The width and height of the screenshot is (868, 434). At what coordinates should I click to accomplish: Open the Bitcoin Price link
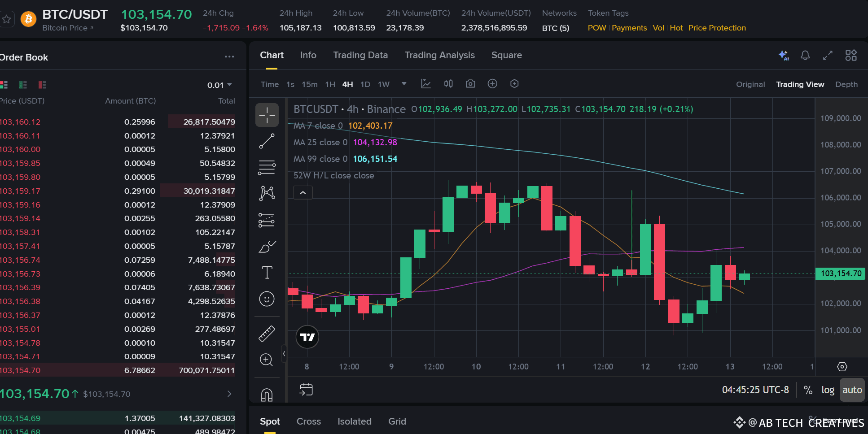pyautogui.click(x=68, y=28)
